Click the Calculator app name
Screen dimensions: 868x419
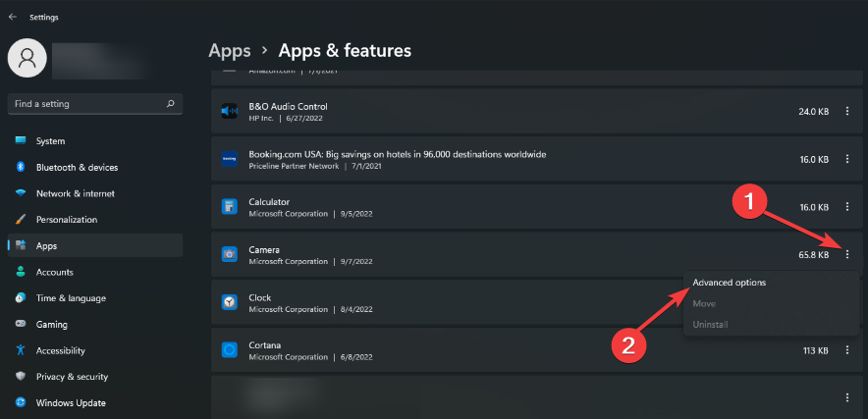[x=269, y=202]
